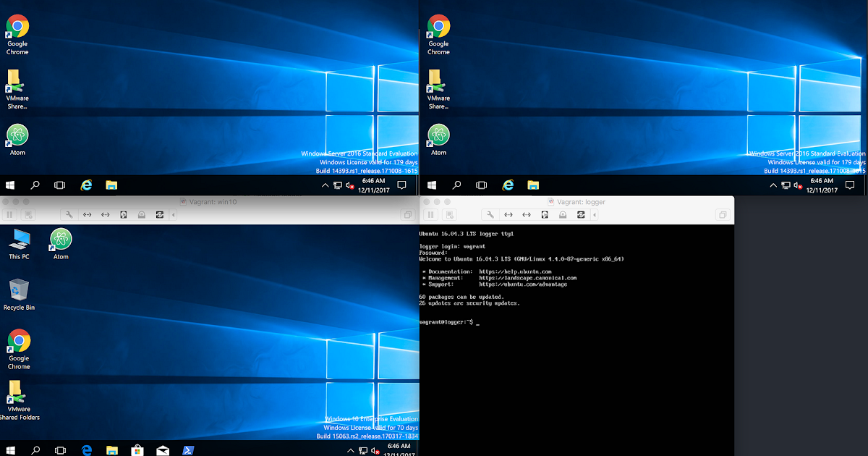Click muted volume icon in top-right Server VM
The image size is (868, 456).
(799, 186)
